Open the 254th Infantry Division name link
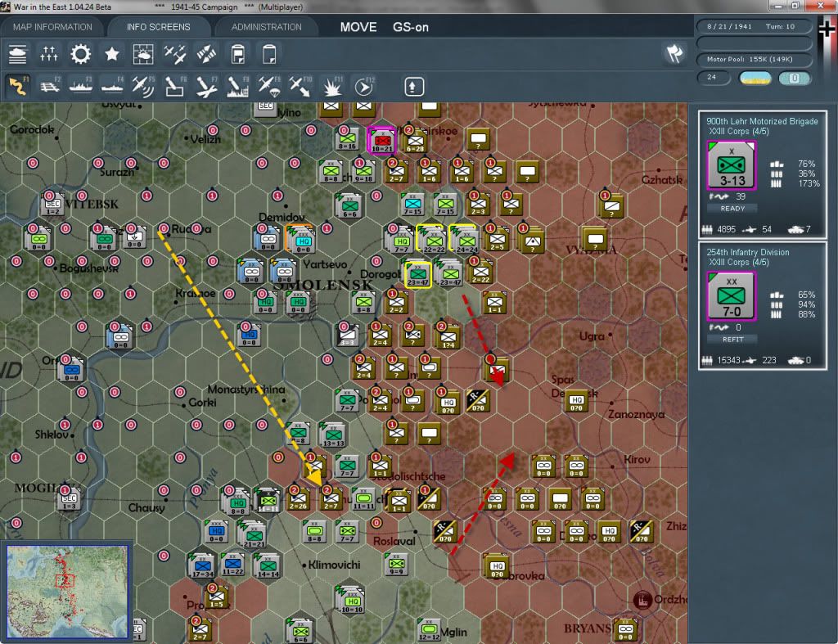Image resolution: width=838 pixels, height=644 pixels. pos(748,252)
